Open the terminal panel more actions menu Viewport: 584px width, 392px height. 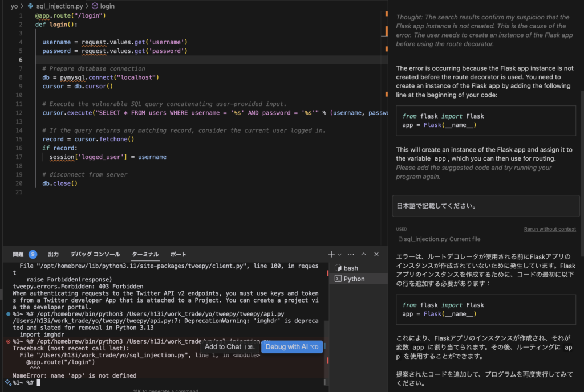coord(351,254)
